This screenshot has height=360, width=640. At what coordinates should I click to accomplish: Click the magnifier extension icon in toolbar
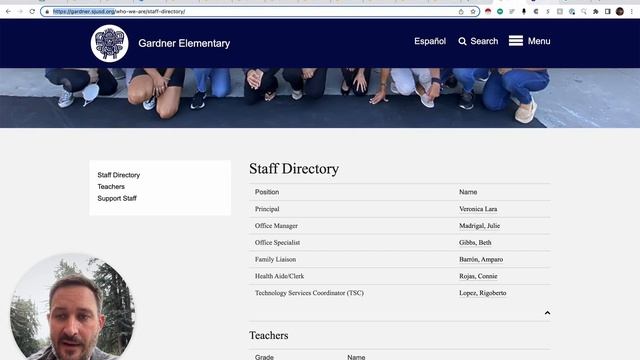tap(584, 11)
